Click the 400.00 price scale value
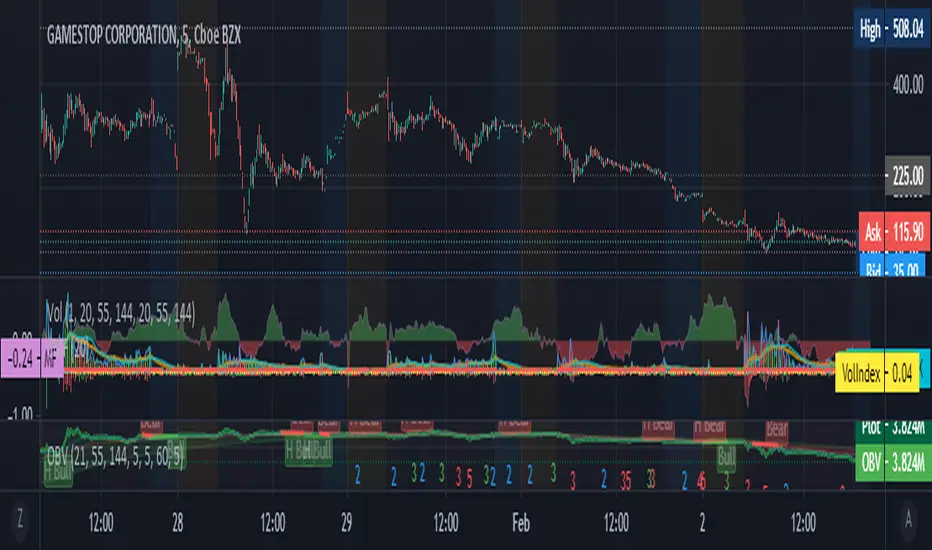This screenshot has height=550, width=932. coord(908,86)
